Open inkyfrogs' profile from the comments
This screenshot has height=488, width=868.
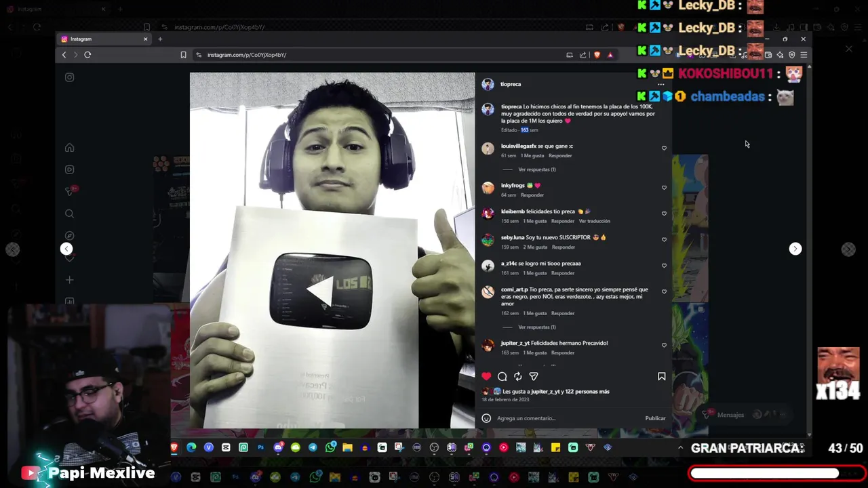pos(513,185)
